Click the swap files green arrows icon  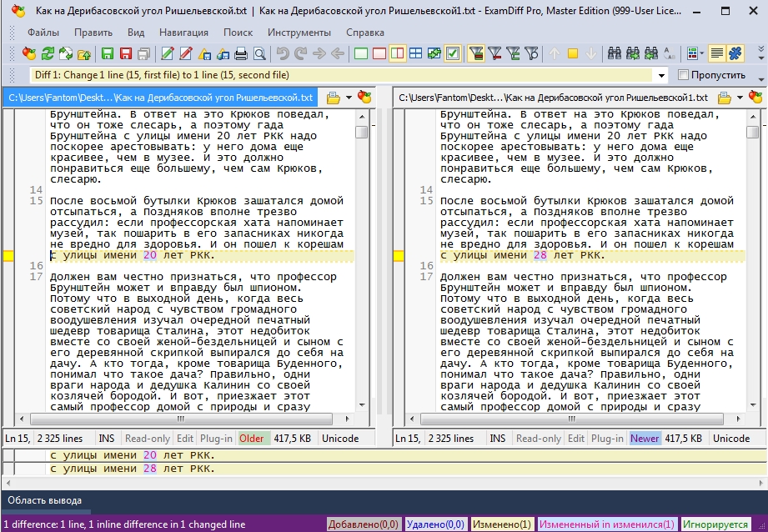click(x=434, y=53)
